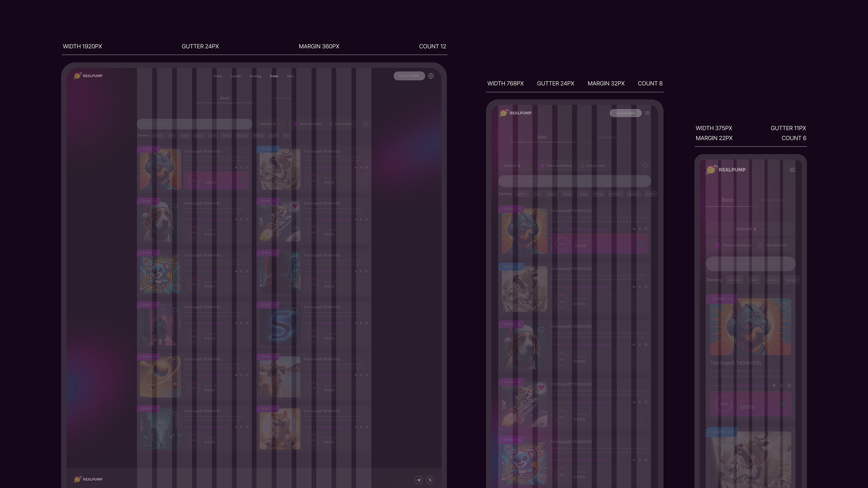Click Connect Wallet button in desktop header
The width and height of the screenshot is (868, 488).
409,76
